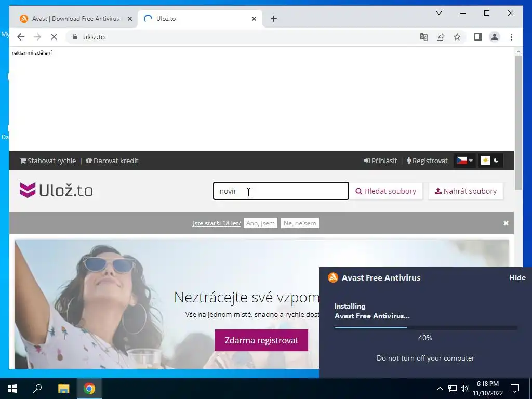Confirm age with Ano, jsem

260,223
